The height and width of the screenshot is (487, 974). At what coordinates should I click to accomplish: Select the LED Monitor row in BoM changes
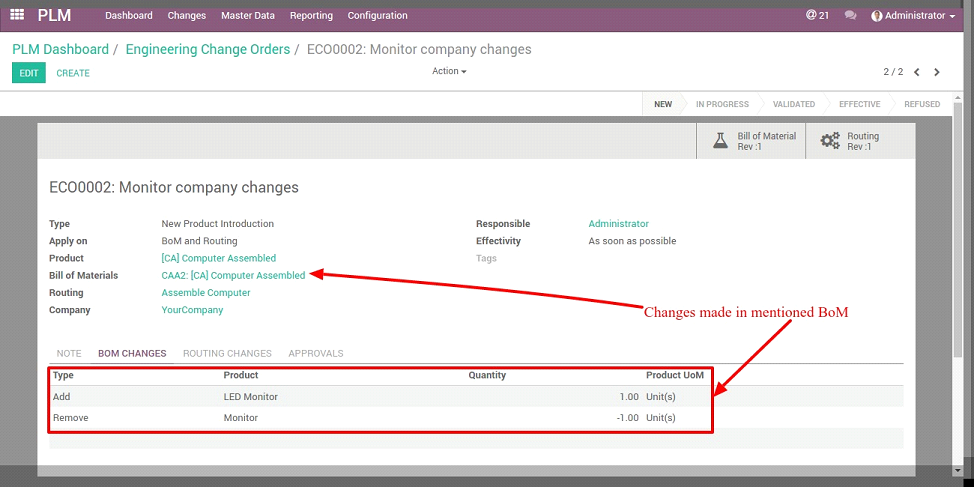(250, 397)
